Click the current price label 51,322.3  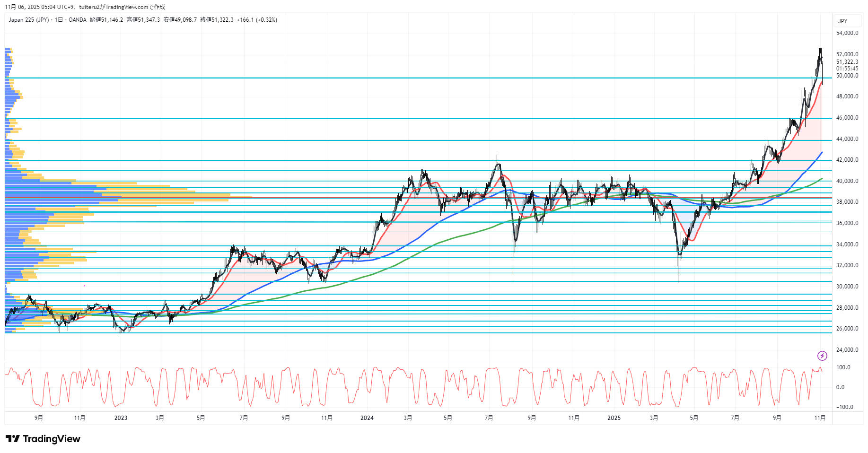click(847, 62)
